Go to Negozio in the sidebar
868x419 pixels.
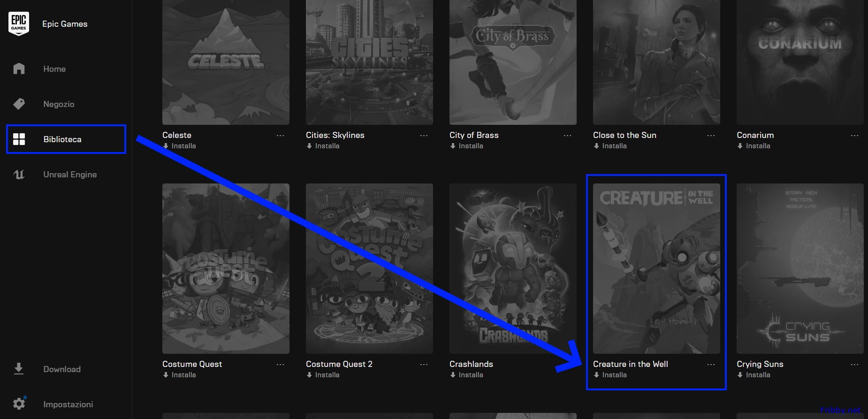59,104
